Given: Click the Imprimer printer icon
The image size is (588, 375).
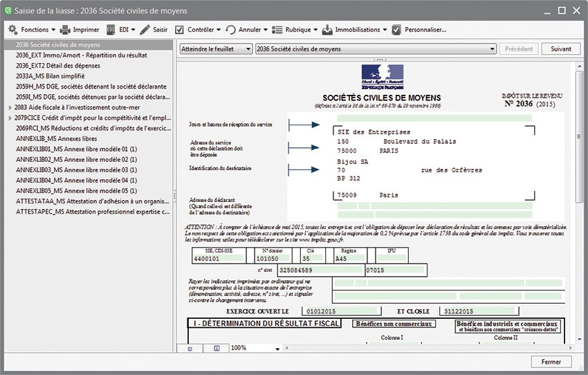Looking at the screenshot, I should 66,30.
